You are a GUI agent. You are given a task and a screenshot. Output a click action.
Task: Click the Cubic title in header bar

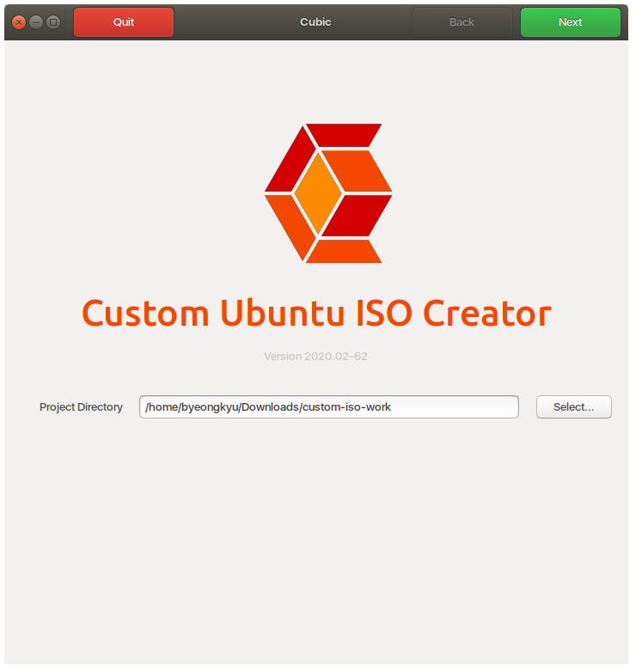coord(315,22)
